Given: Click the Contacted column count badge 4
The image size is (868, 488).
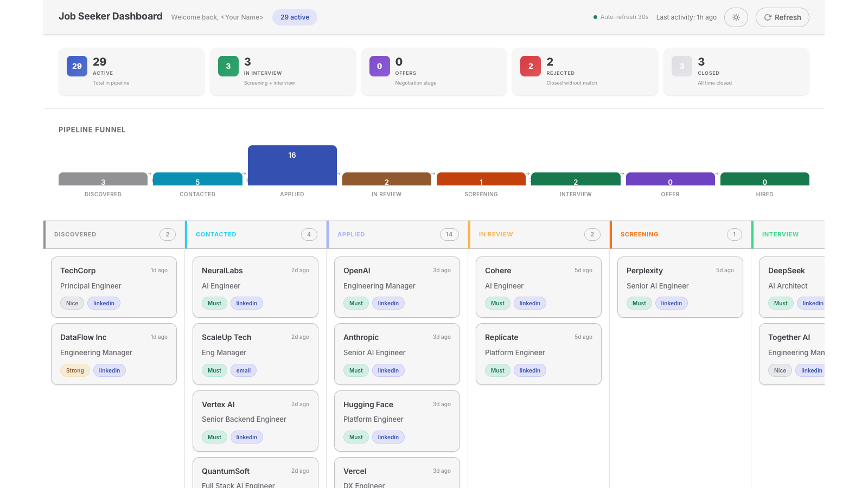Looking at the screenshot, I should (x=309, y=234).
